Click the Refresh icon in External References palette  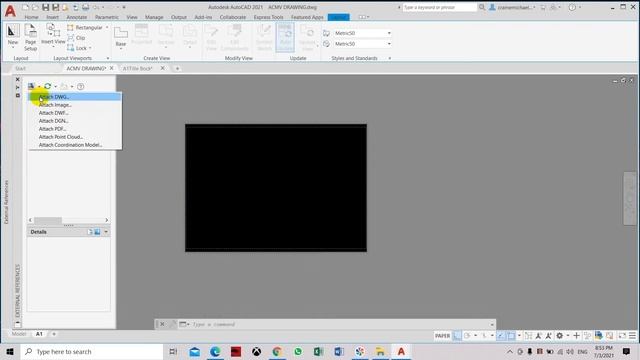click(x=48, y=86)
